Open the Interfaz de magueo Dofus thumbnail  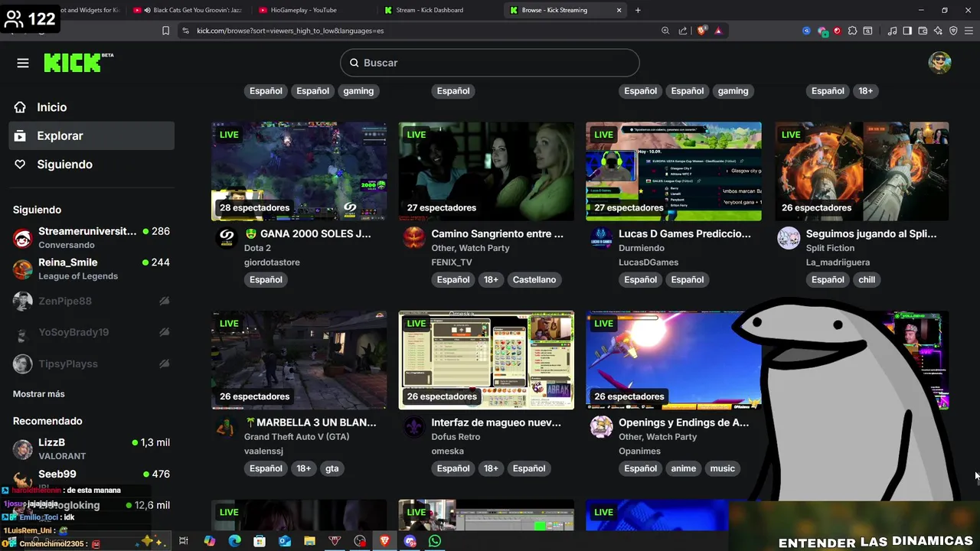[486, 360]
